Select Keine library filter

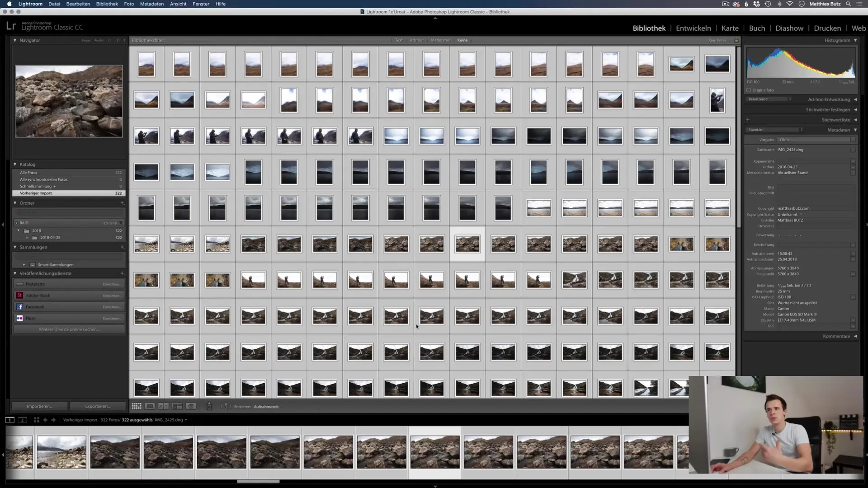(462, 40)
